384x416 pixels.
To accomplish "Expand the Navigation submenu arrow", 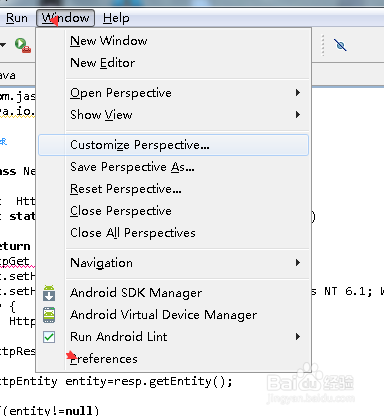I will click(x=298, y=263).
